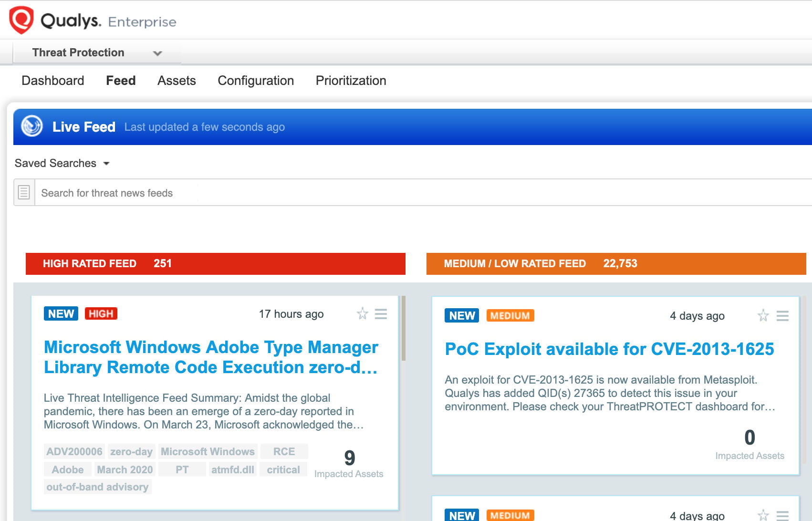Viewport: 812px width, 521px height.
Task: Expand the Saved Searches dropdown
Action: point(62,163)
